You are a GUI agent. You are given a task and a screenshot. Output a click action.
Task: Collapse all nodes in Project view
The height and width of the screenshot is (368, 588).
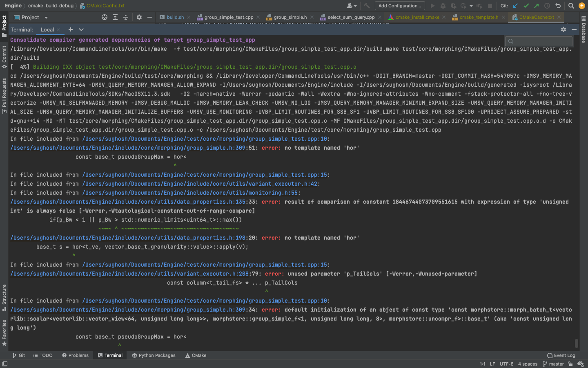(125, 18)
